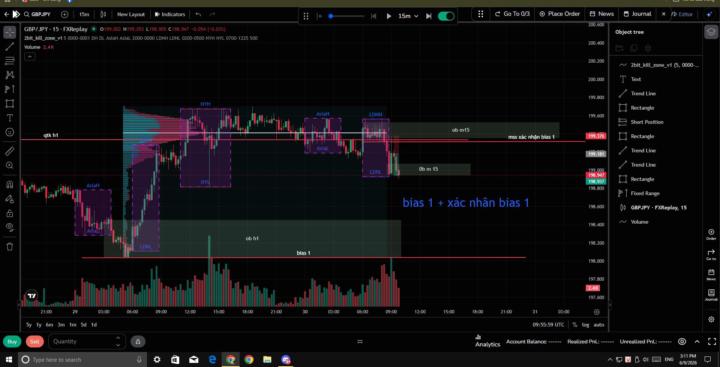
Task: Toggle the green replay switch
Action: point(446,16)
